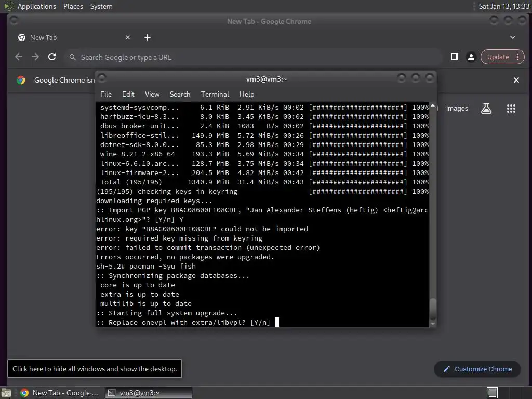Click 'multilib is up to date' line
The width and height of the screenshot is (532, 399).
pyautogui.click(x=146, y=303)
